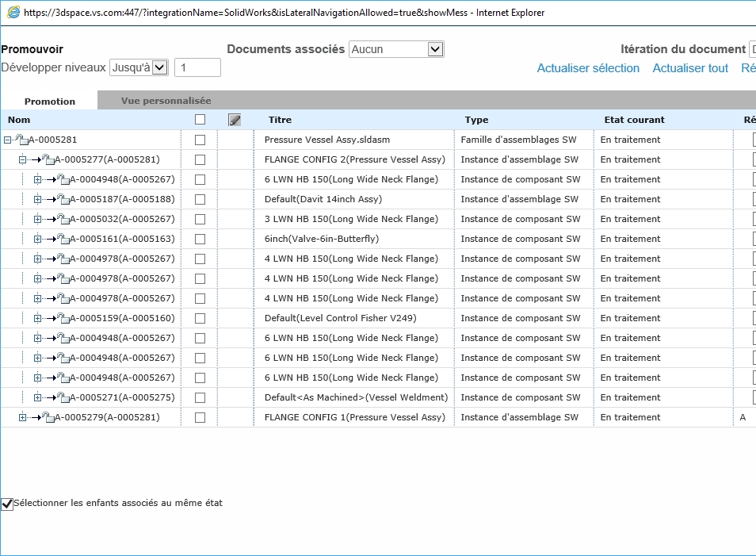Expand the A-0005161(A-0005163) node
The width and height of the screenshot is (756, 556).
(x=37, y=239)
